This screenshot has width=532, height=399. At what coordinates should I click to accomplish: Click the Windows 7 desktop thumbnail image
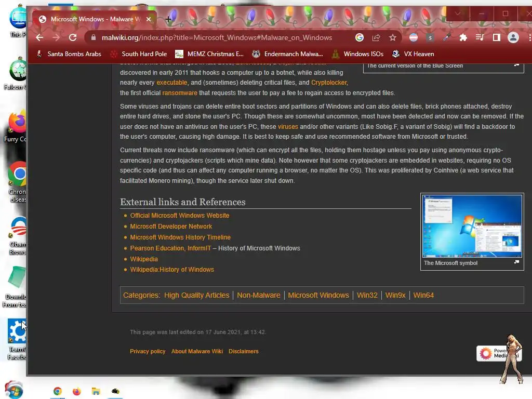click(x=472, y=226)
